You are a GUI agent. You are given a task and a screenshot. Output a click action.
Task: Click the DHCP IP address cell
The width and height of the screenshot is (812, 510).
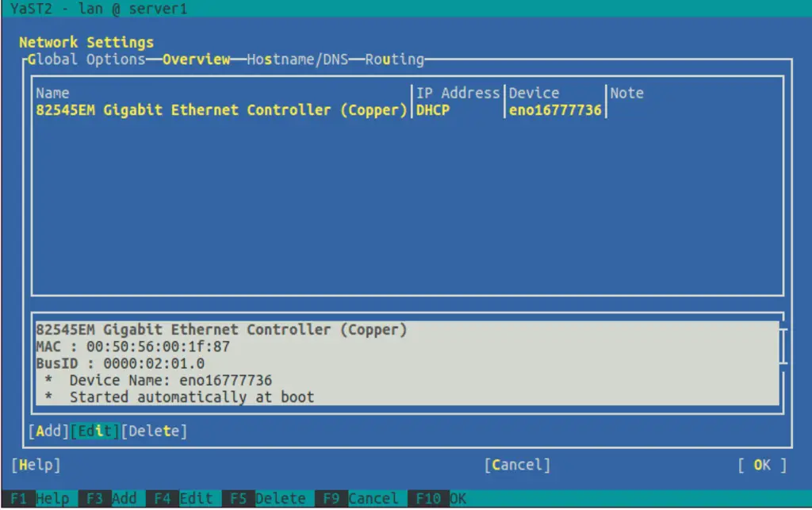[x=433, y=110]
